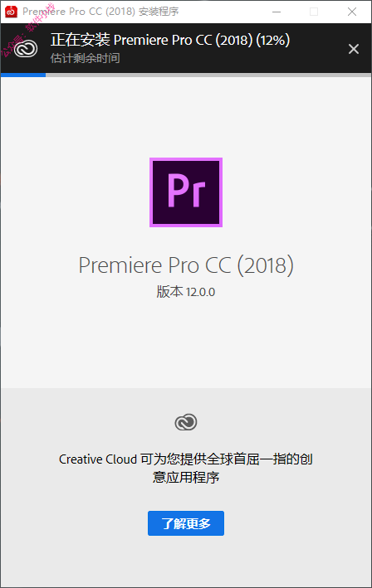The width and height of the screenshot is (372, 588).
Task: Click the window title Premiere Pro CC (2018) 安装程序
Action: click(x=100, y=12)
